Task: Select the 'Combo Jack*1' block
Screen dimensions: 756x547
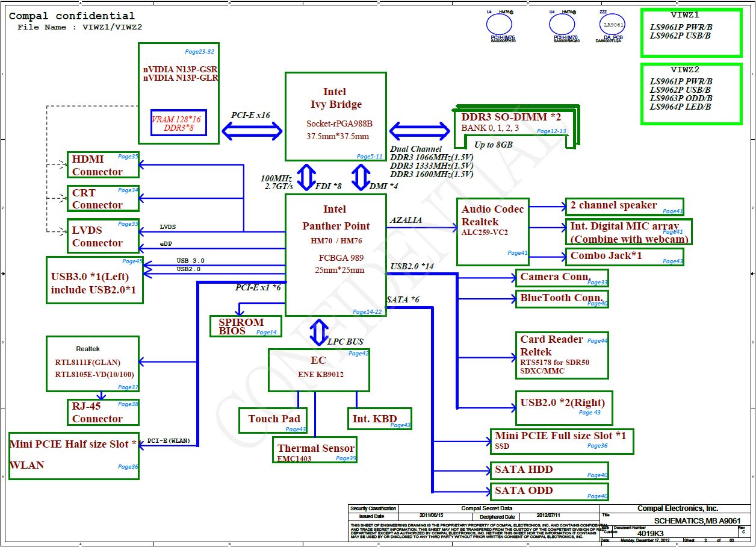Action: click(625, 257)
